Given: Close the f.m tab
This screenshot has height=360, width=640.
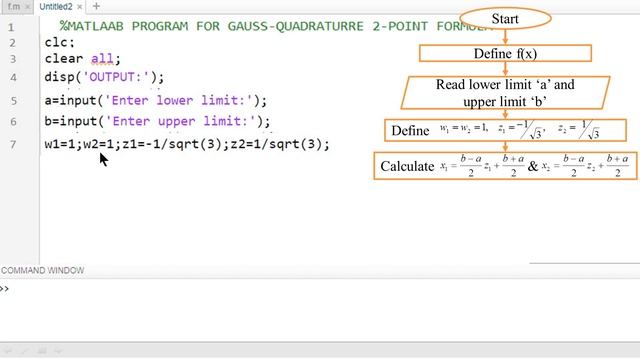Looking at the screenshot, I should pyautogui.click(x=27, y=7).
